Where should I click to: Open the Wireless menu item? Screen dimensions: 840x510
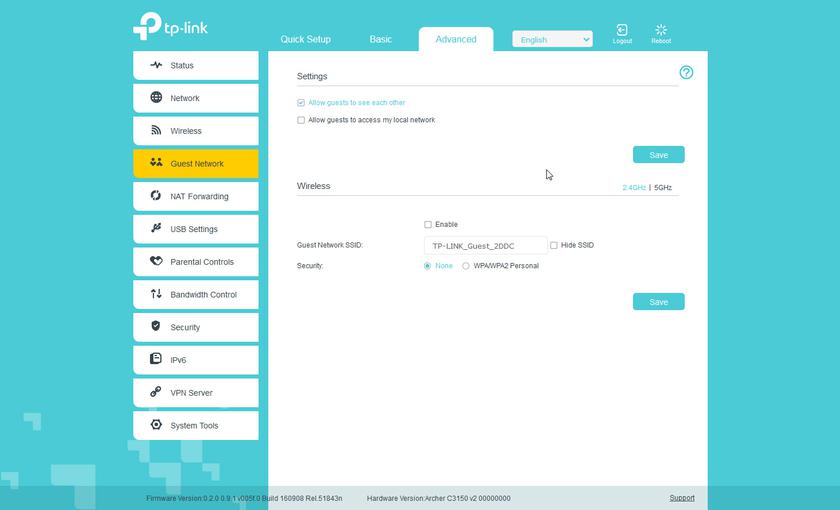[196, 131]
